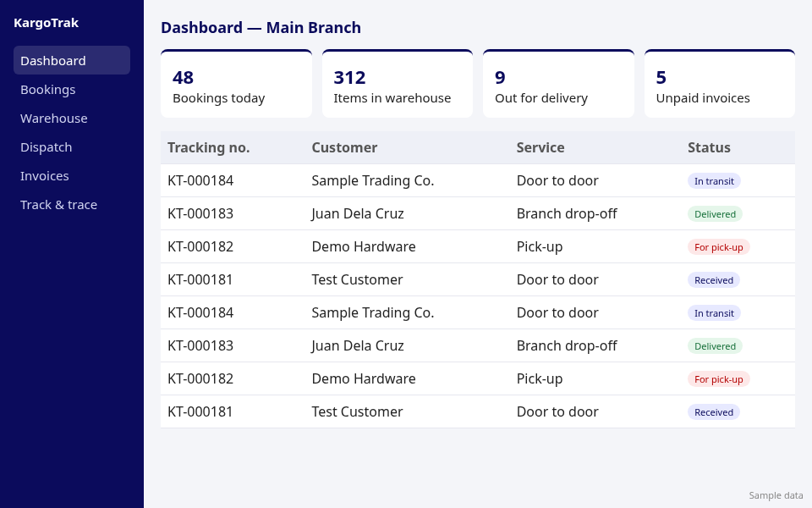Go to Bookings in the sidebar
Image resolution: width=812 pixels, height=508 pixels.
pos(71,90)
